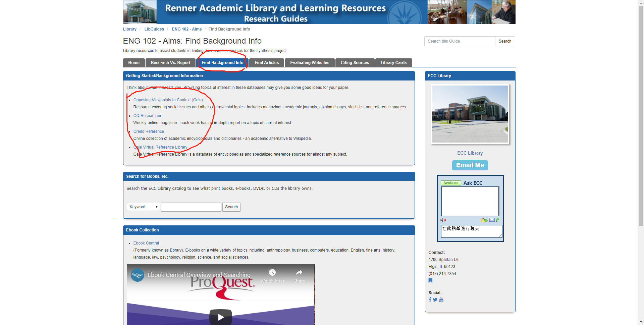Toggle chat sound with the speaker icon
Image resolution: width=644 pixels, height=325 pixels.
coord(443,220)
